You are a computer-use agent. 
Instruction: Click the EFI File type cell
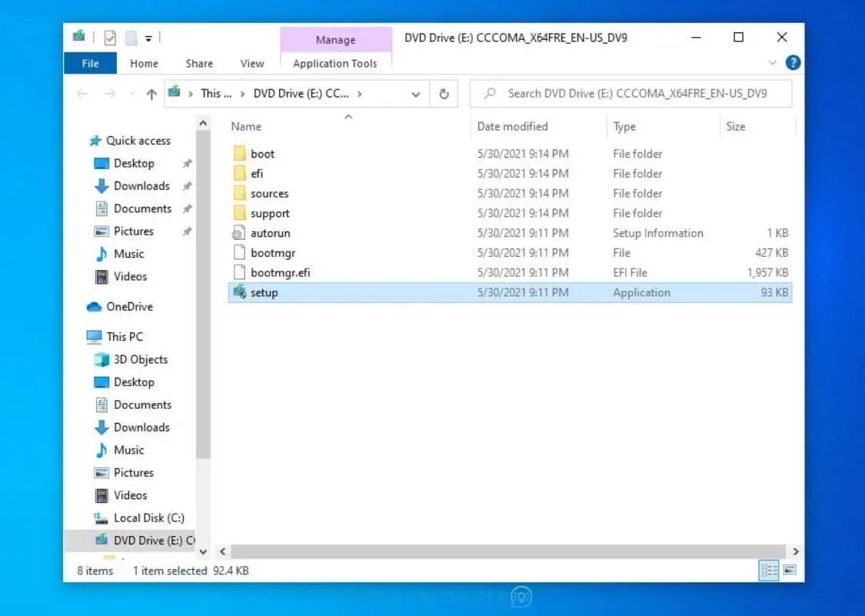tap(630, 273)
